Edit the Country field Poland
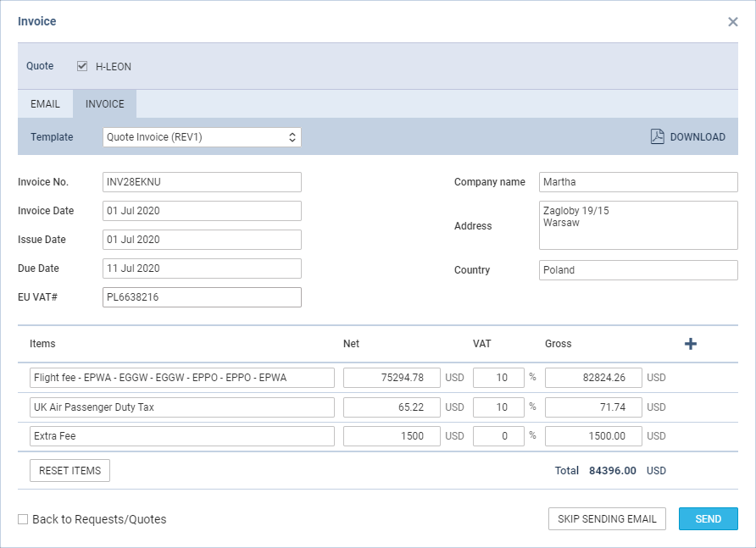The height and width of the screenshot is (548, 756). click(x=638, y=270)
